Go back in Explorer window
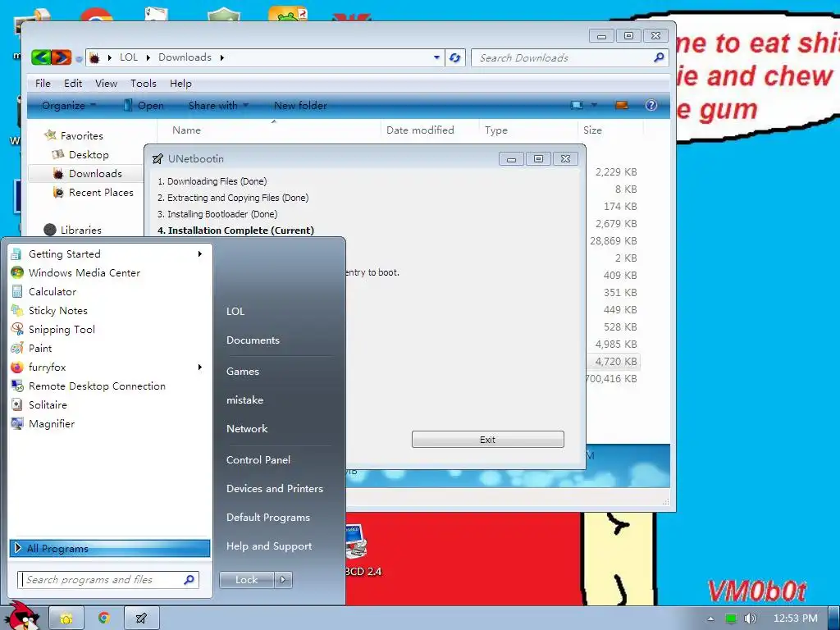 41,57
